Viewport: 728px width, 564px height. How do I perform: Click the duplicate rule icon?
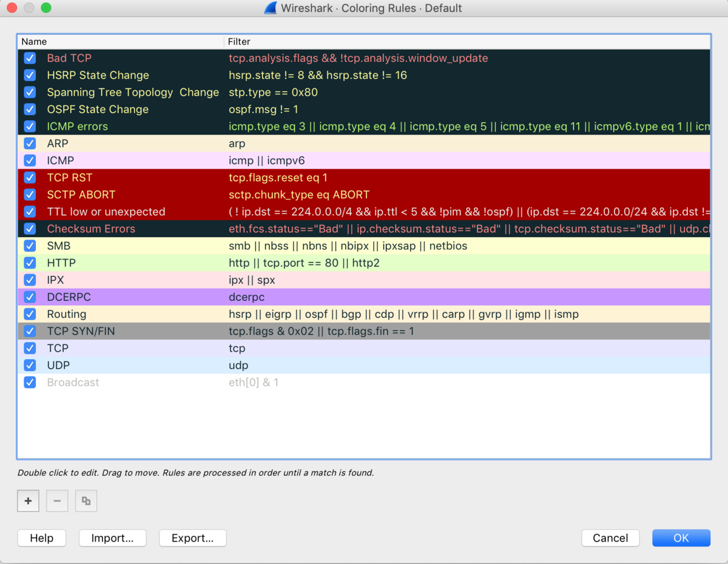(x=86, y=500)
